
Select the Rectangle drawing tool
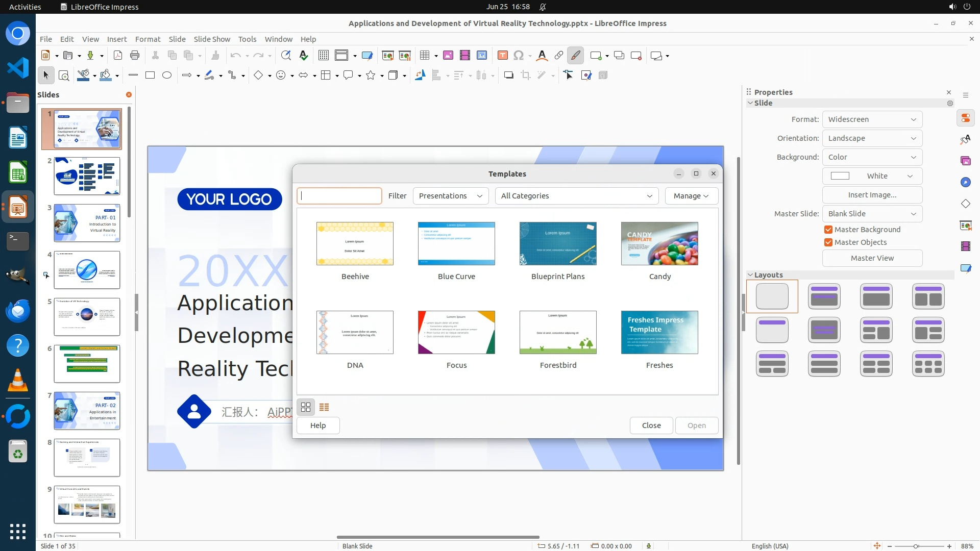point(150,76)
